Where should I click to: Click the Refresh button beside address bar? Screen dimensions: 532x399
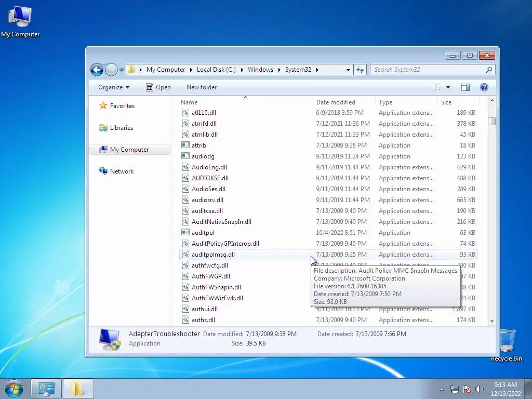(360, 70)
